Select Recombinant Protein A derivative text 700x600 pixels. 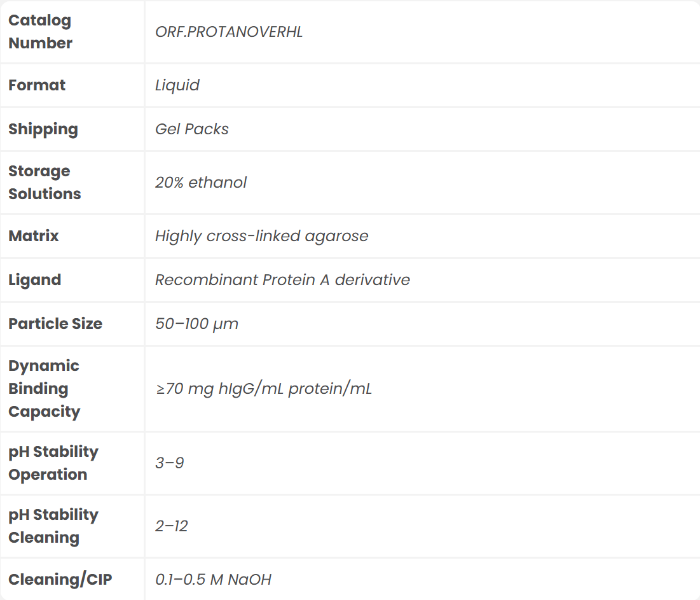click(283, 280)
